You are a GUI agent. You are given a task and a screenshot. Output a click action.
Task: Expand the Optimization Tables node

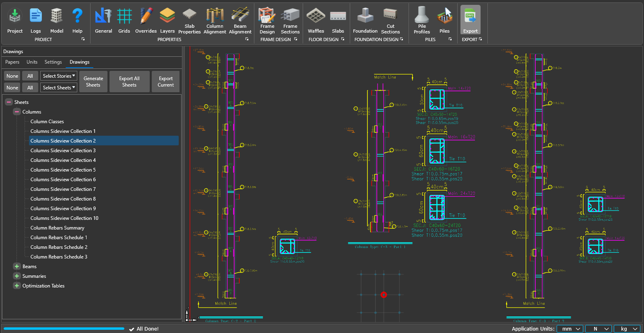point(17,286)
